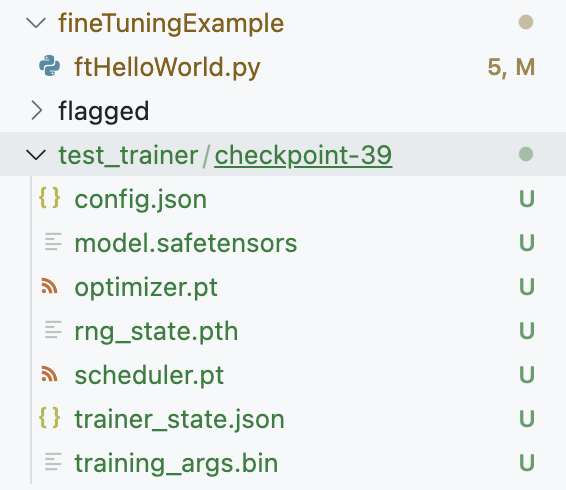Screen dimensions: 566x490
Task: Click the green git status dot on test_trainer
Action: (526, 154)
